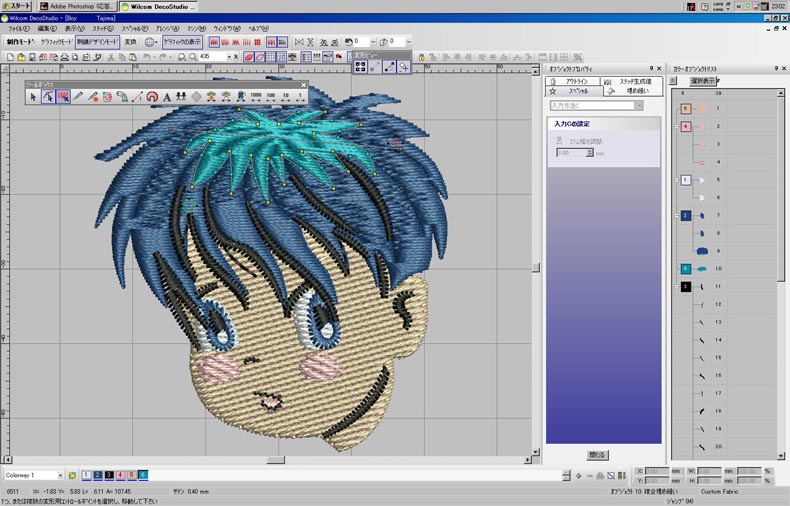Open the undo history dropdown arrow
Image resolution: width=790 pixels, height=506 pixels.
[x=154, y=57]
